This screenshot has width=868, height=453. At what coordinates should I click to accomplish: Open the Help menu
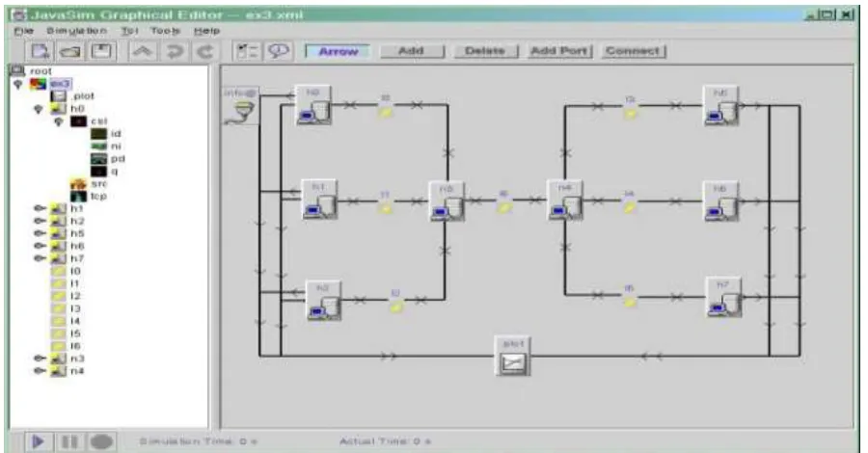click(207, 31)
